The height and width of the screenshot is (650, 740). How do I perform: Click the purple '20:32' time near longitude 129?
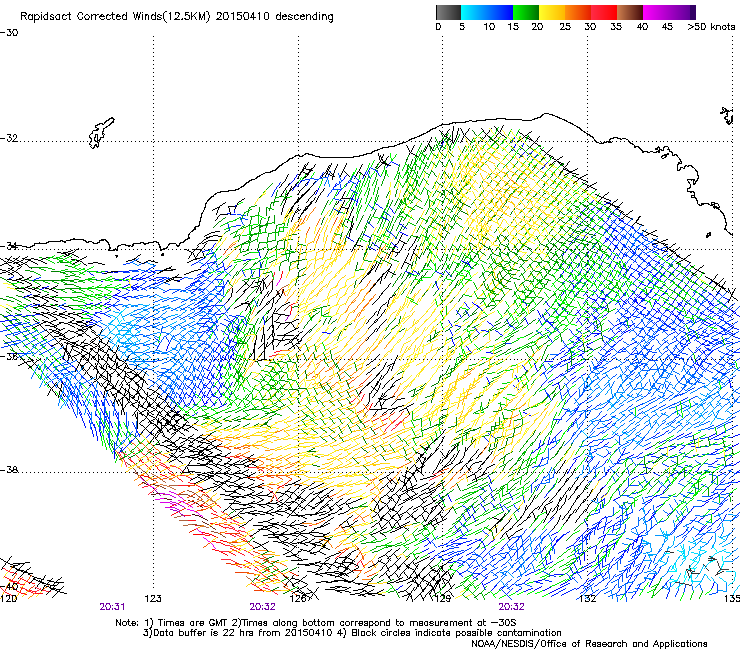tap(512, 607)
